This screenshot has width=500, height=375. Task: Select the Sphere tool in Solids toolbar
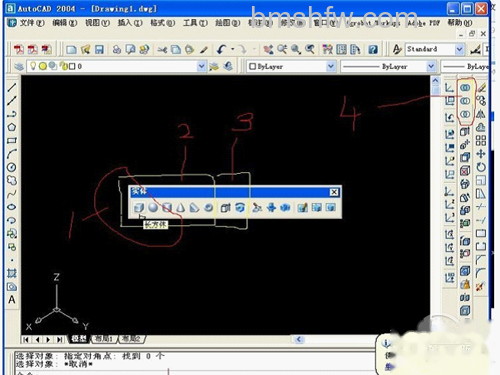pyautogui.click(x=153, y=208)
